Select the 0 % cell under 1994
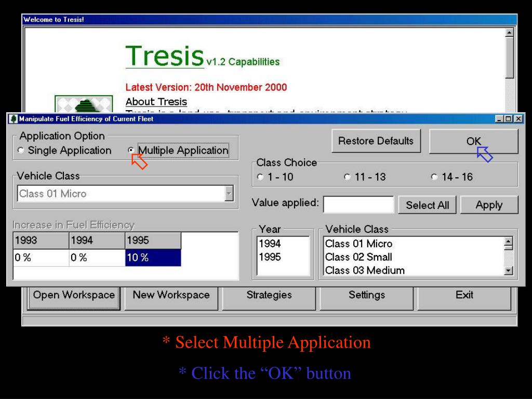Screen dimensions: 532x399 (97, 258)
